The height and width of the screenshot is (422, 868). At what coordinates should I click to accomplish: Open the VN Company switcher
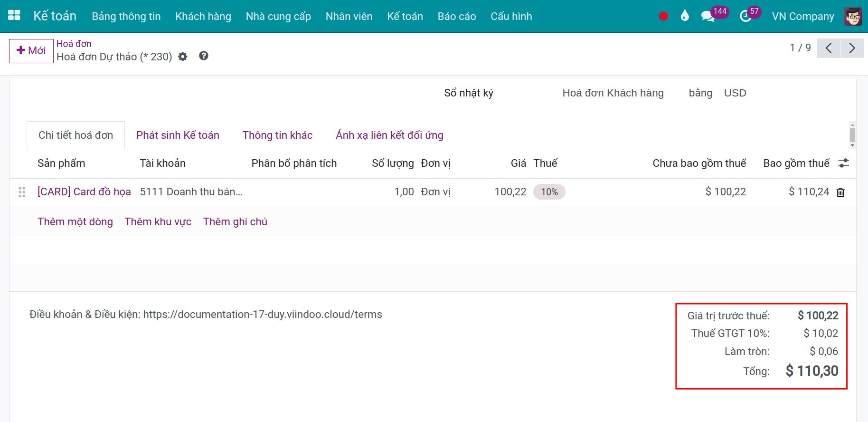803,16
